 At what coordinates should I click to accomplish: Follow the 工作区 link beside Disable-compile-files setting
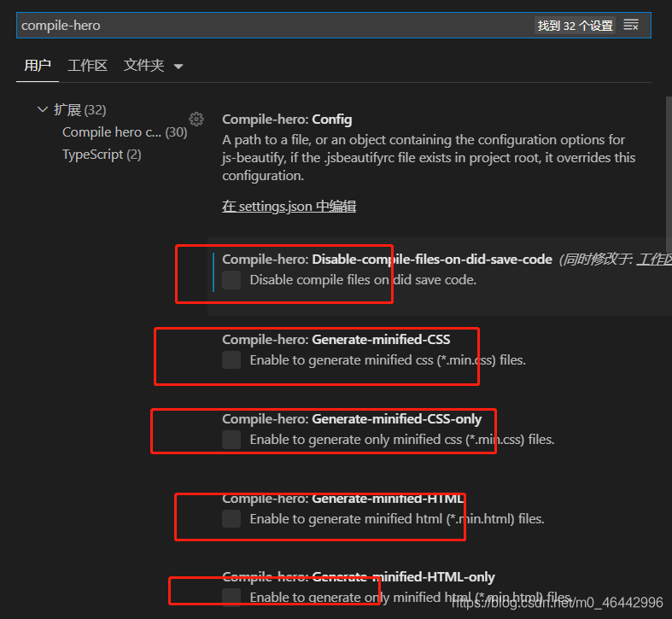pos(654,260)
